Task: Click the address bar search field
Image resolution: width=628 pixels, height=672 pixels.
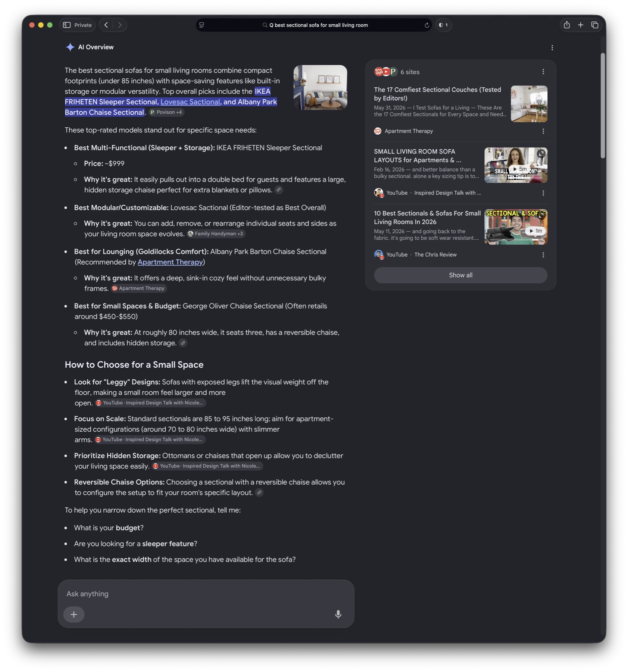Action: (315, 25)
